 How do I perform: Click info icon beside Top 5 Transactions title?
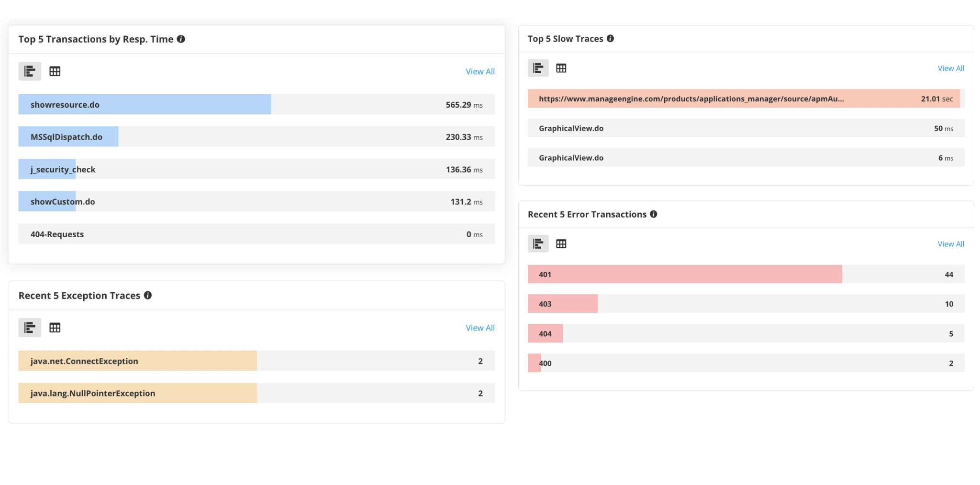point(181,39)
